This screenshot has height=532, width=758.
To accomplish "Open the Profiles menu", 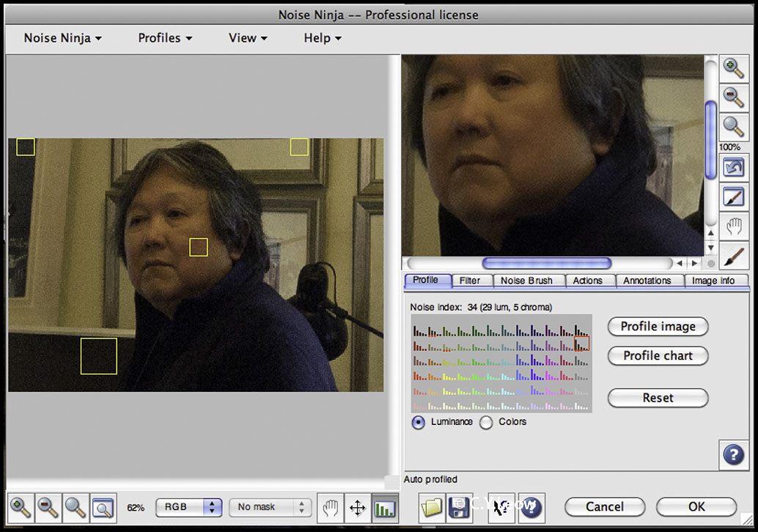I will (165, 37).
